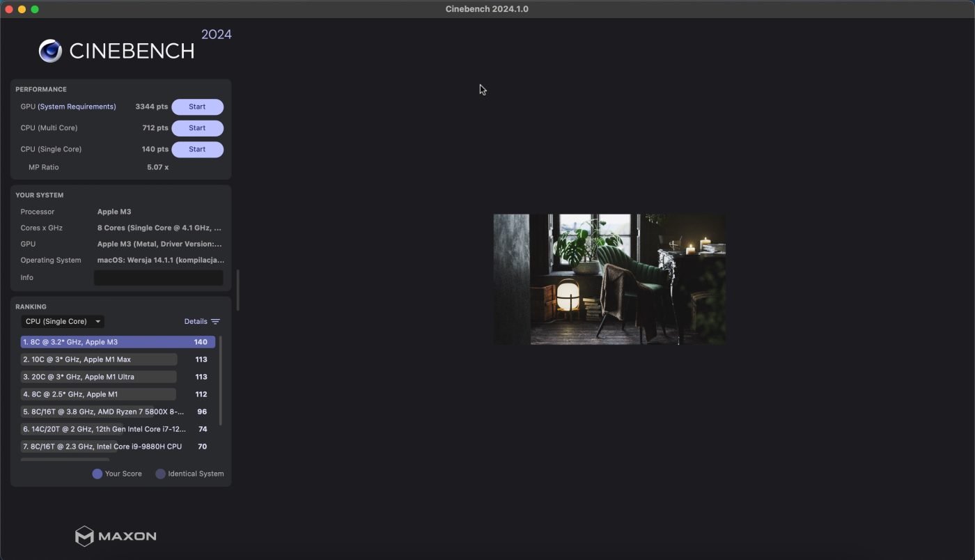Select the 8C Apple M1 ranking row
The width and height of the screenshot is (975, 560).
click(x=118, y=394)
